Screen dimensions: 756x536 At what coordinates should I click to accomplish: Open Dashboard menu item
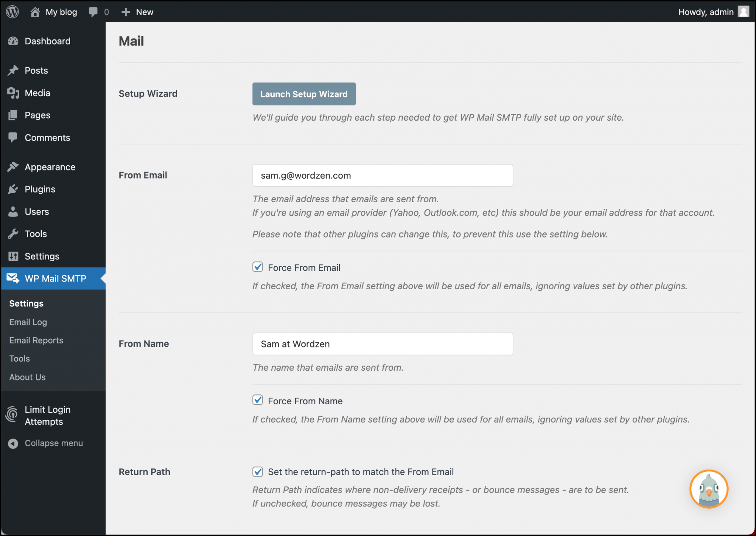[x=53, y=41]
